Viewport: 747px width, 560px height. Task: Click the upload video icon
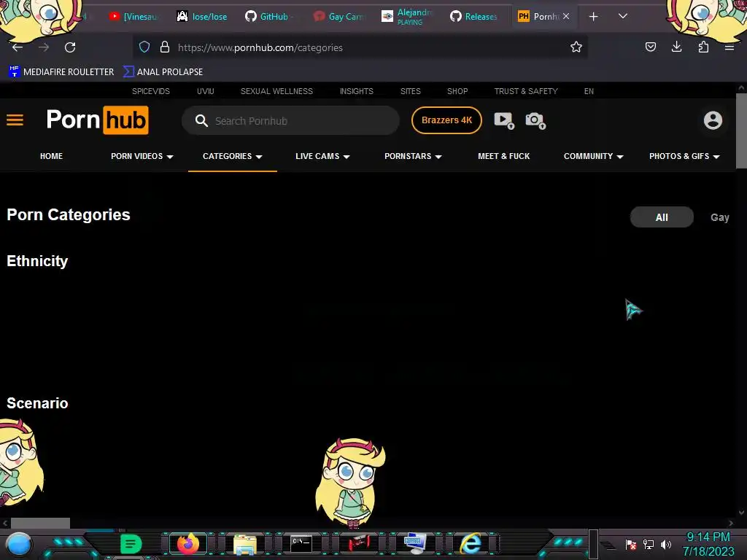(504, 120)
